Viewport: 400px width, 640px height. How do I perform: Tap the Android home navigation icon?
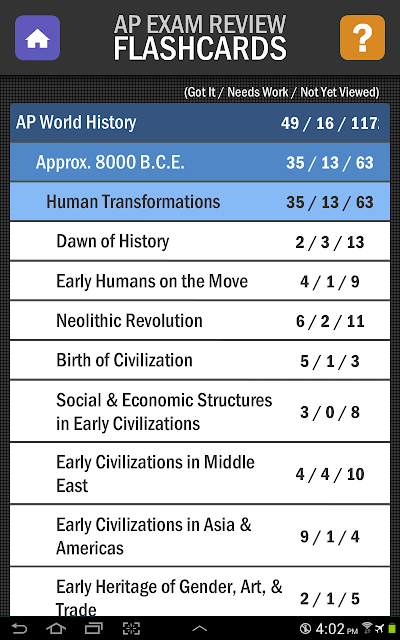click(56, 628)
